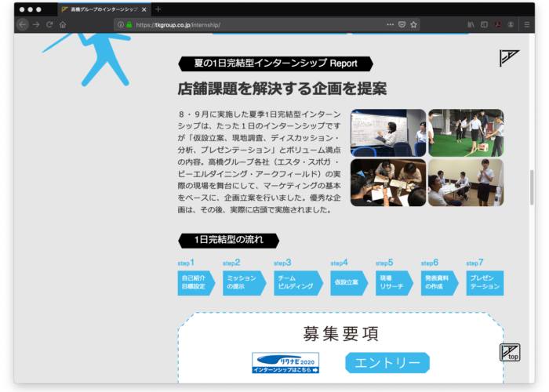
Task: Click the blue エントリー entry button
Action: (x=387, y=362)
